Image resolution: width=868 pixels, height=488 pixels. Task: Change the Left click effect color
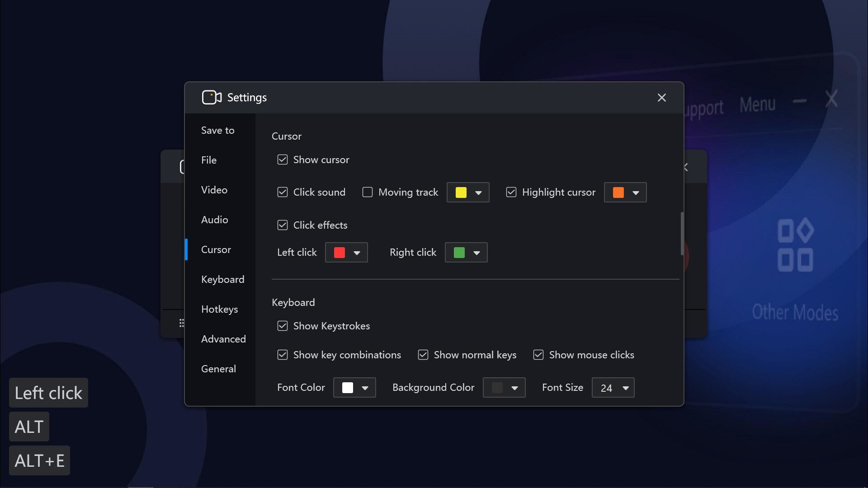click(x=346, y=252)
